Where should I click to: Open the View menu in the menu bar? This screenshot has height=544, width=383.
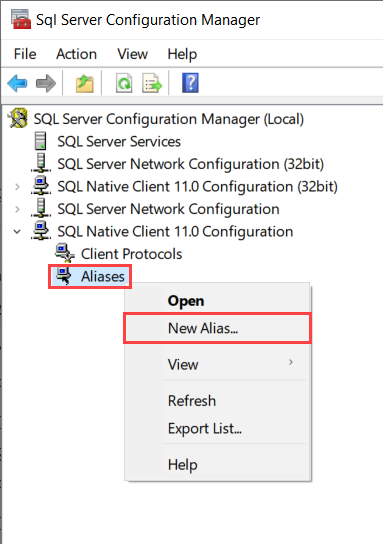pos(133,54)
